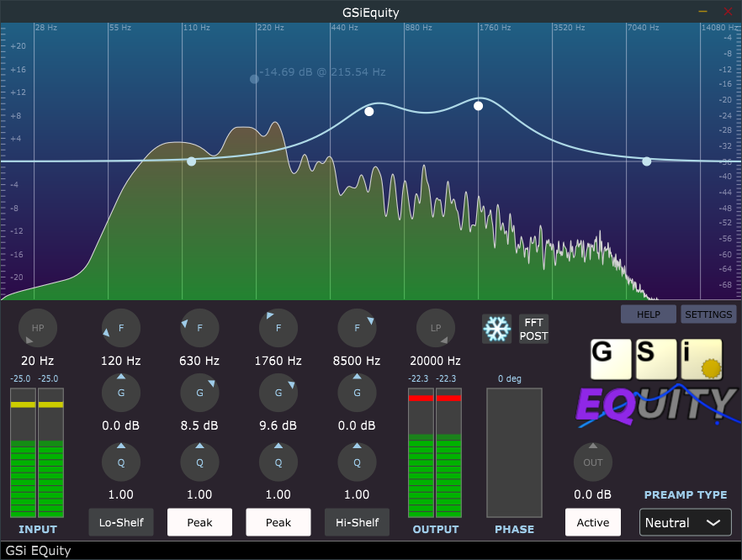Click the LP low-pass filter knob
This screenshot has width=742, height=560.
435,328
